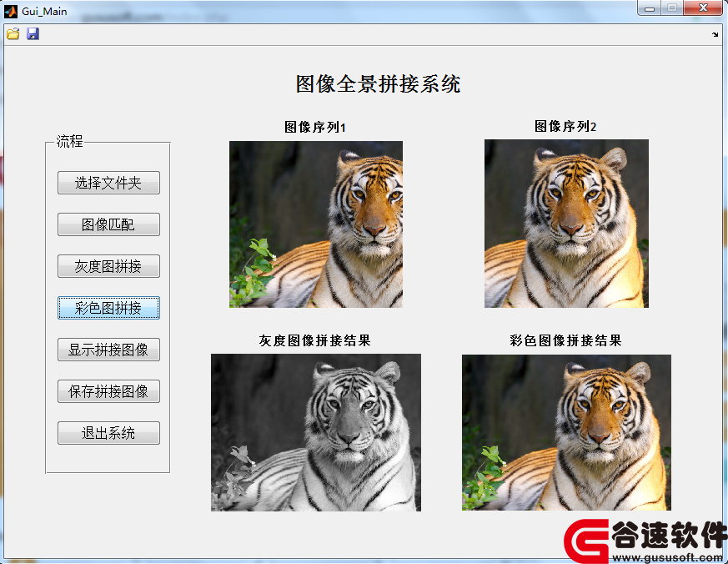Click the MATLAB logo in title bar

pos(11,11)
